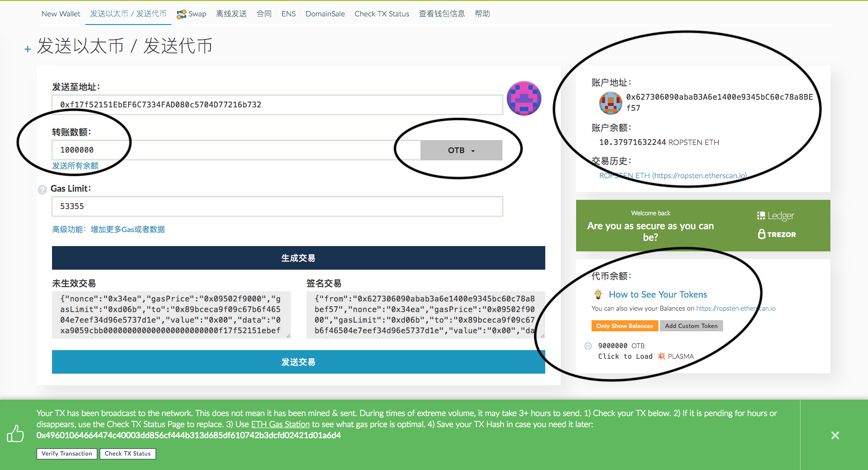Open the New Wallet tab
The width and height of the screenshot is (868, 470).
click(x=61, y=14)
